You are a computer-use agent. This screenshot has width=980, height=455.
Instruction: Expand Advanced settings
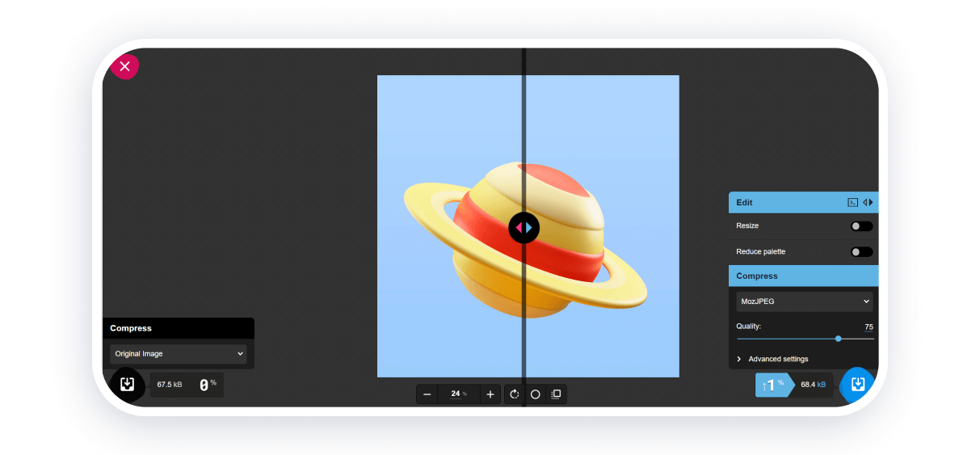[x=772, y=359]
